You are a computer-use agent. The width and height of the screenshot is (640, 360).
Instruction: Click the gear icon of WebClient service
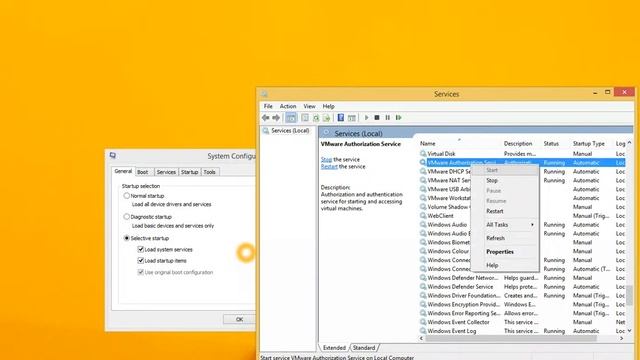coord(423,216)
